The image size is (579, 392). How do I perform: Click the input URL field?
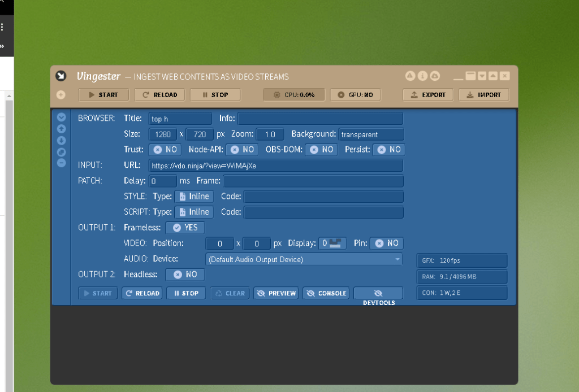[276, 165]
